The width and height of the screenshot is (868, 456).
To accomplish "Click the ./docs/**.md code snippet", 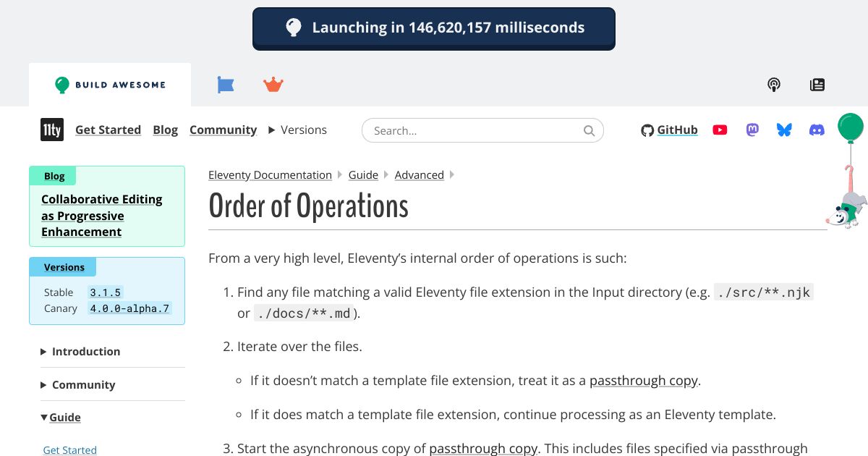I will coord(304,313).
